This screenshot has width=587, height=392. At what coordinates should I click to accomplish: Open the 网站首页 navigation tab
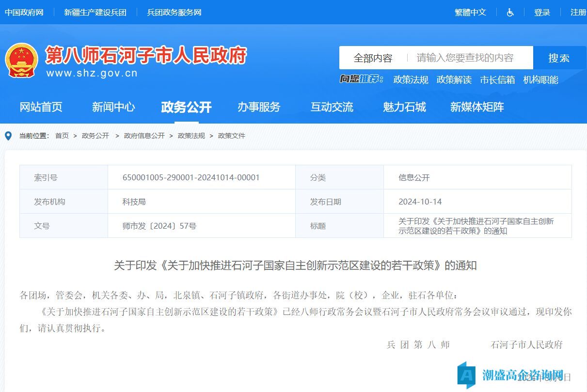pyautogui.click(x=41, y=107)
